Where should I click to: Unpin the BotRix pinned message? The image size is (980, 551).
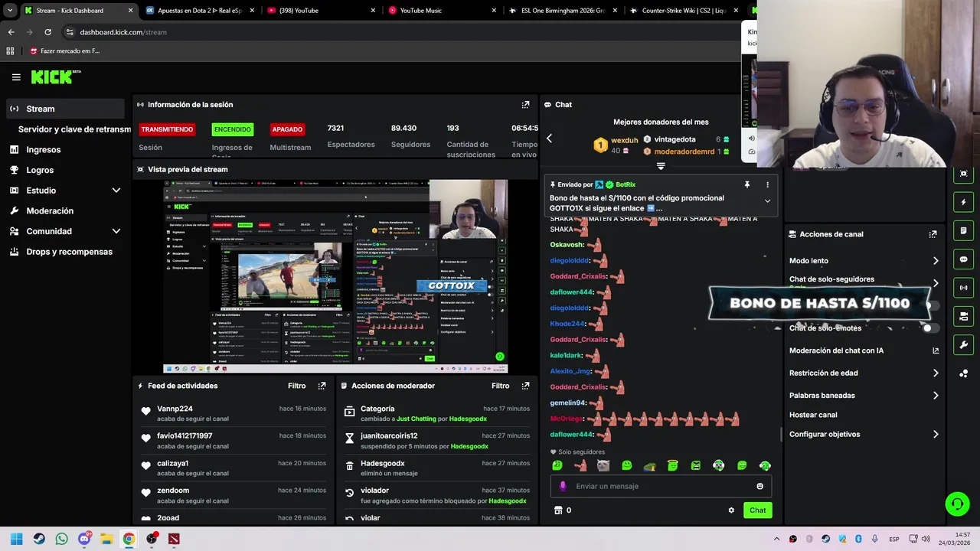[746, 184]
